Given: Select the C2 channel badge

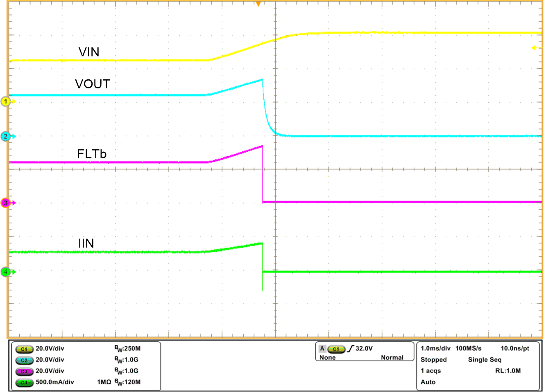Looking at the screenshot, I should (23, 360).
